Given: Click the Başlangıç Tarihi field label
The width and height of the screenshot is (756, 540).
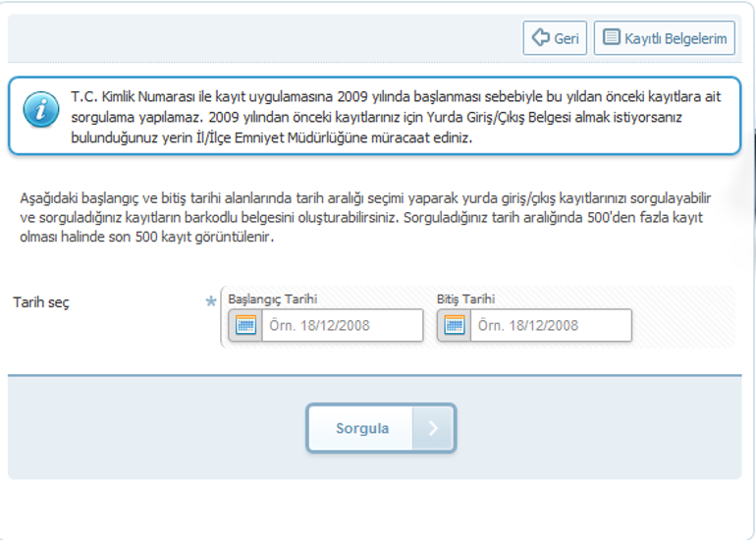Looking at the screenshot, I should coord(272,298).
